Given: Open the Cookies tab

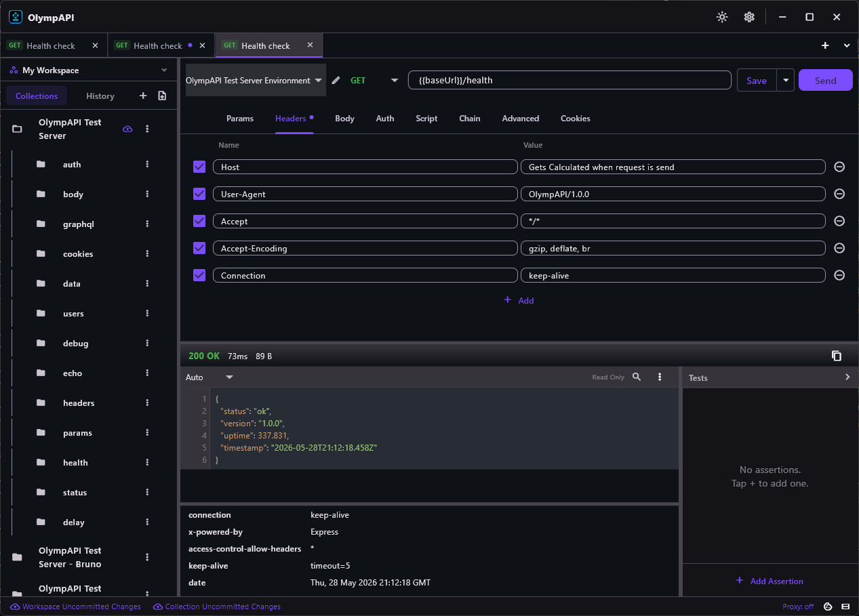Looking at the screenshot, I should pos(576,118).
